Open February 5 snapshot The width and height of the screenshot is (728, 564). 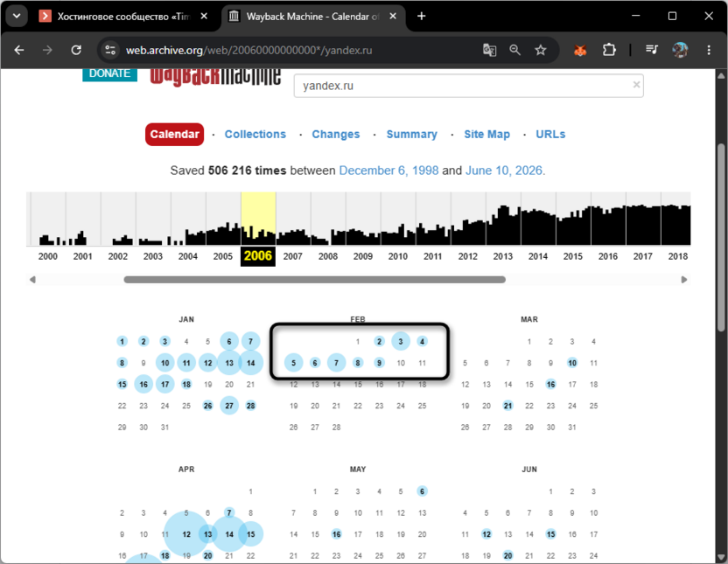pyautogui.click(x=293, y=363)
